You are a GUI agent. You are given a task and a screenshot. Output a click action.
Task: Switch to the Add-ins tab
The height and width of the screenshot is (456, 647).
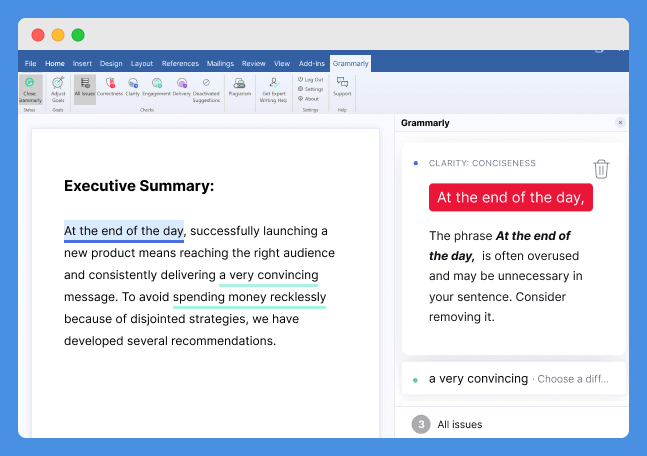(312, 64)
